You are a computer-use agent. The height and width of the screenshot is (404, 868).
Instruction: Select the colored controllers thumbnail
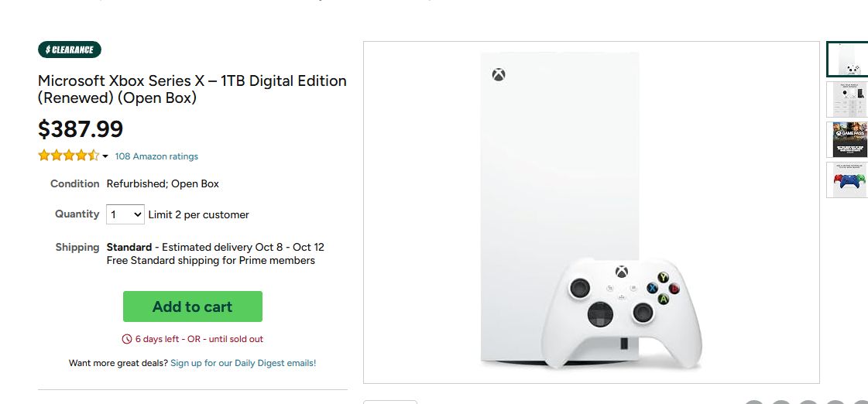click(847, 180)
